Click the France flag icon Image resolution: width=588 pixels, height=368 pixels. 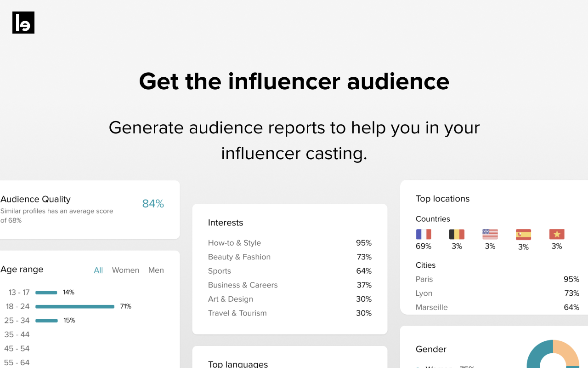[424, 234]
